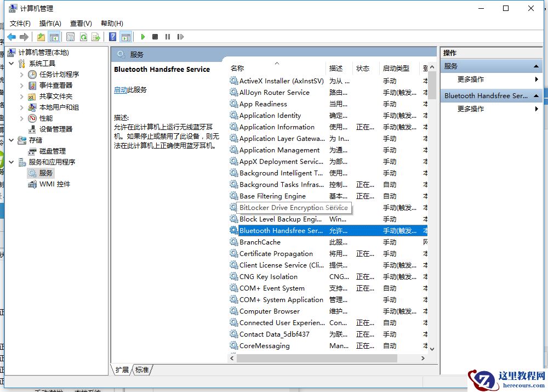This screenshot has width=548, height=392.
Task: Click the horizontal scrollbar right arrow
Action: (x=423, y=358)
